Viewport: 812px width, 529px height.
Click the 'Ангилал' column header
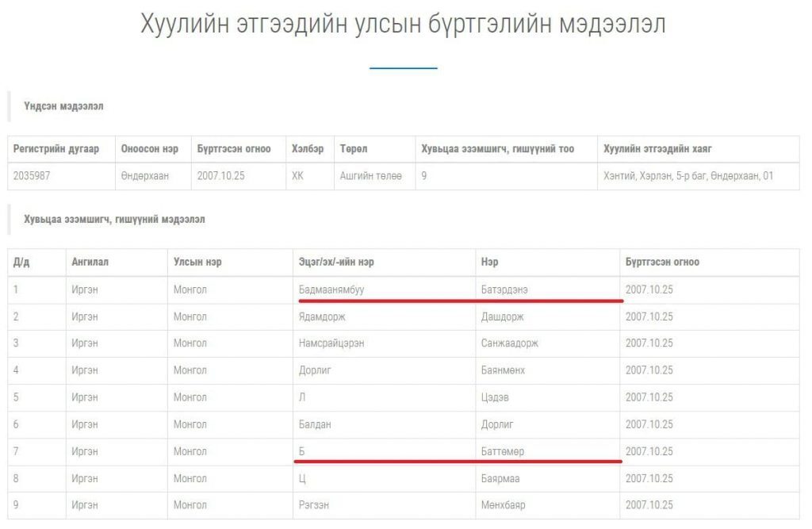point(90,263)
